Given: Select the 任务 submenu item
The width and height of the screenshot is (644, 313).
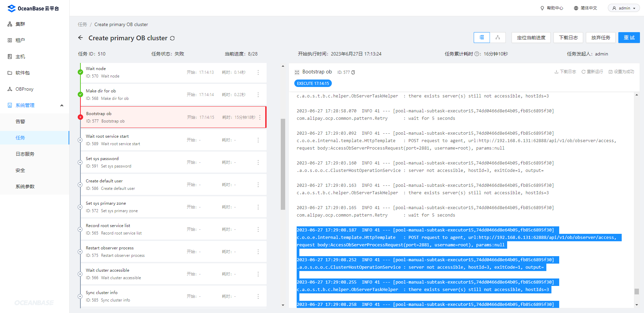Looking at the screenshot, I should [x=34, y=138].
